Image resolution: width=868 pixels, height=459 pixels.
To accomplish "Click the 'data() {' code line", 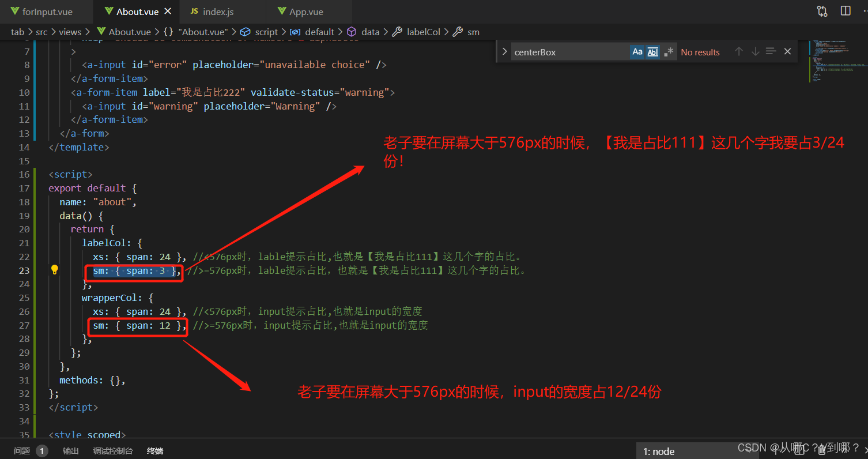I will 81,216.
